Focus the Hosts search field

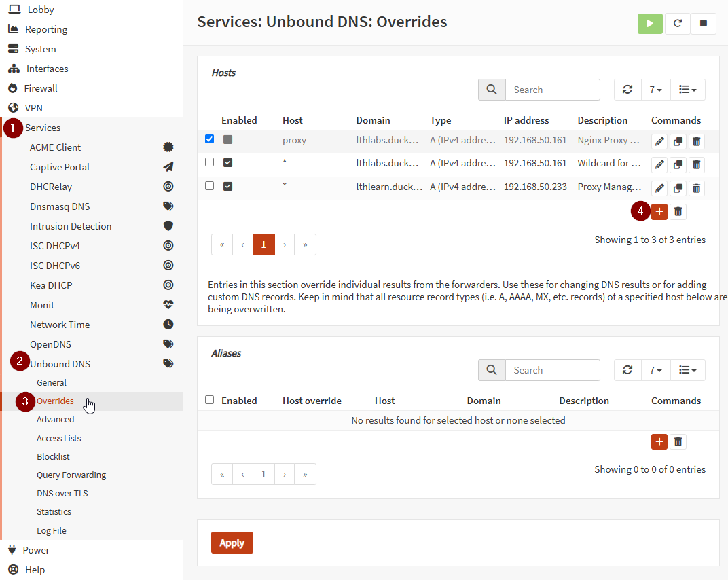point(553,90)
